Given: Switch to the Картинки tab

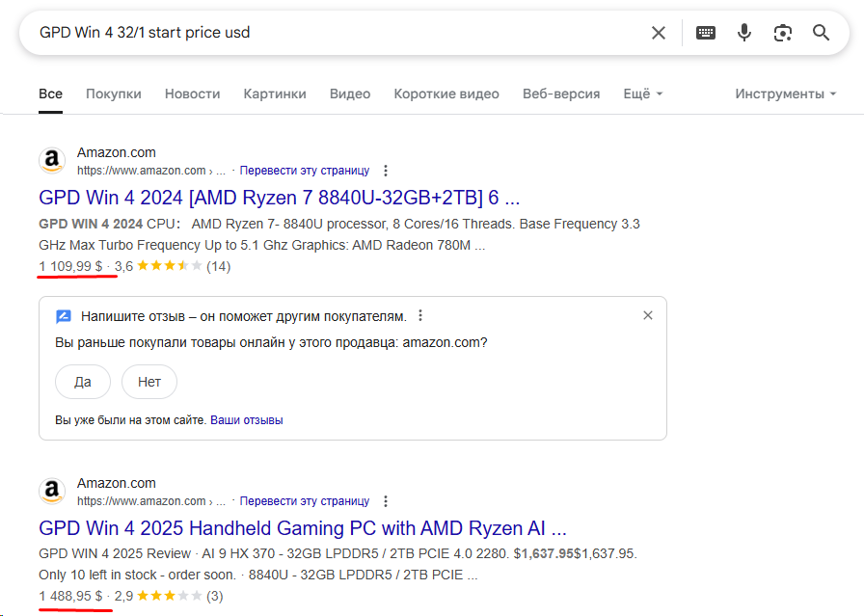Looking at the screenshot, I should click(x=275, y=94).
